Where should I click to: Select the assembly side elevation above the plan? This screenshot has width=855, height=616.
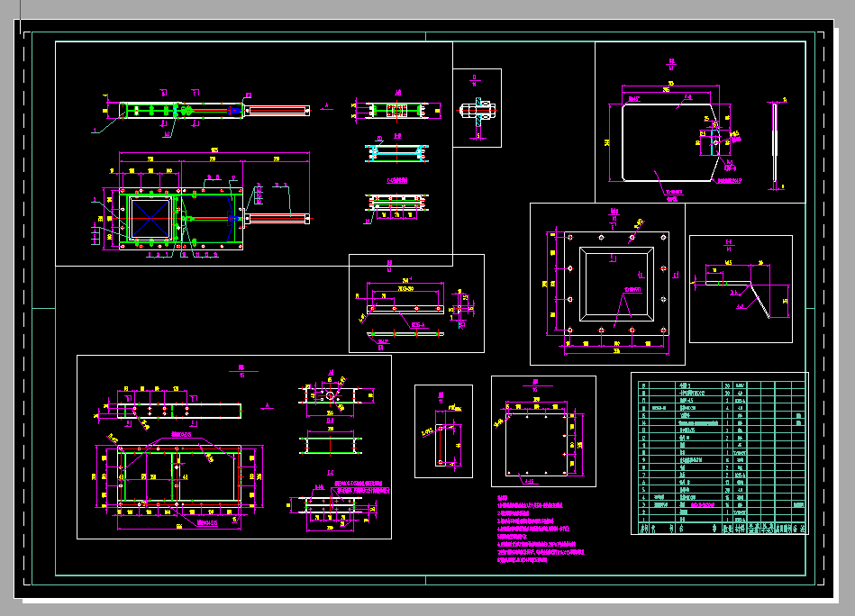point(214,110)
